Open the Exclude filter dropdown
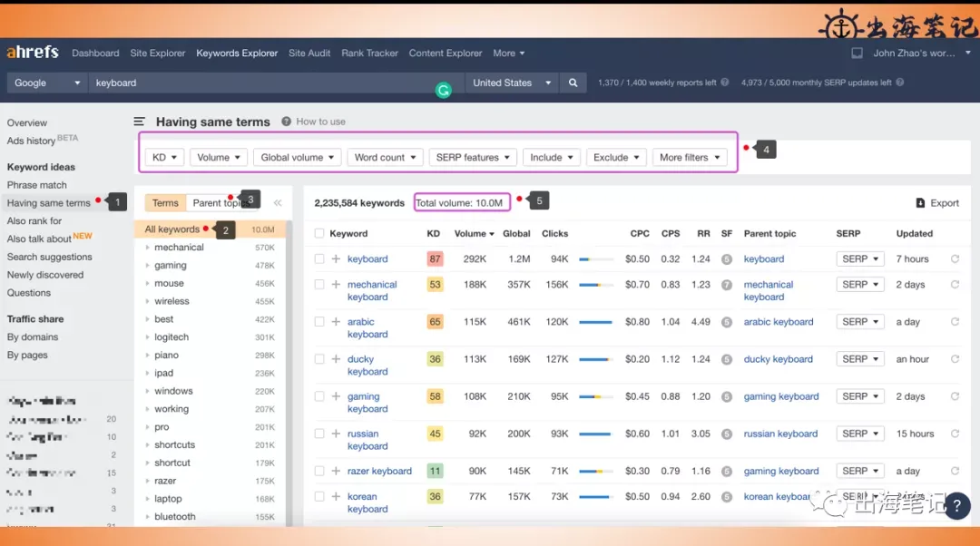The width and height of the screenshot is (980, 546). (616, 158)
